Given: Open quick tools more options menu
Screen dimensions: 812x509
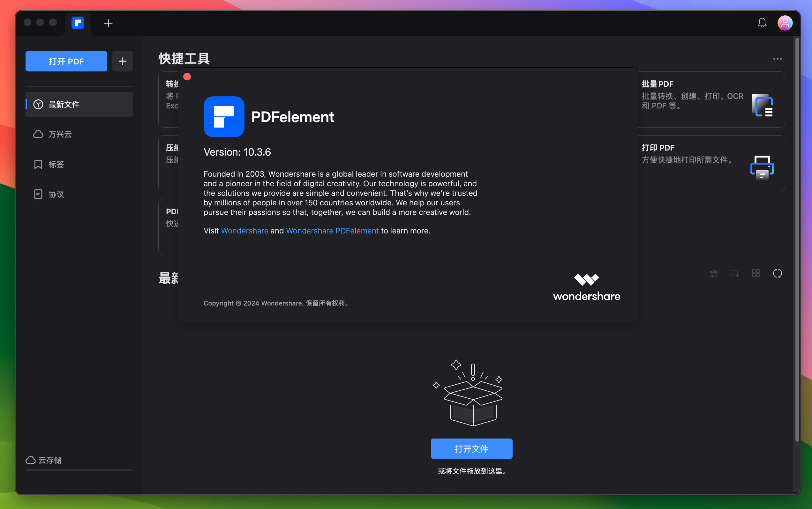Looking at the screenshot, I should (777, 59).
